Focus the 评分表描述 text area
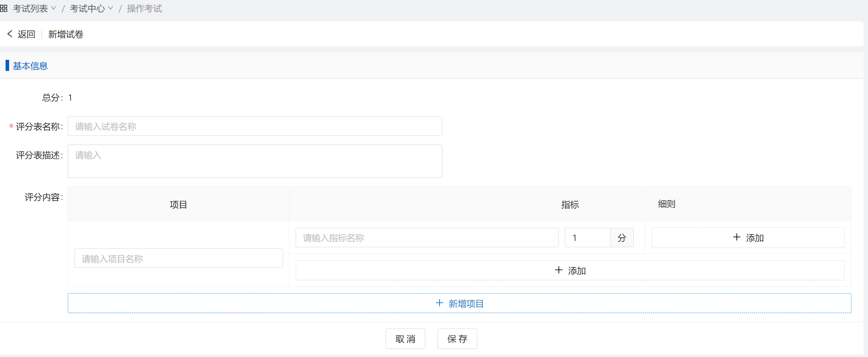The width and height of the screenshot is (868, 357). [x=255, y=161]
